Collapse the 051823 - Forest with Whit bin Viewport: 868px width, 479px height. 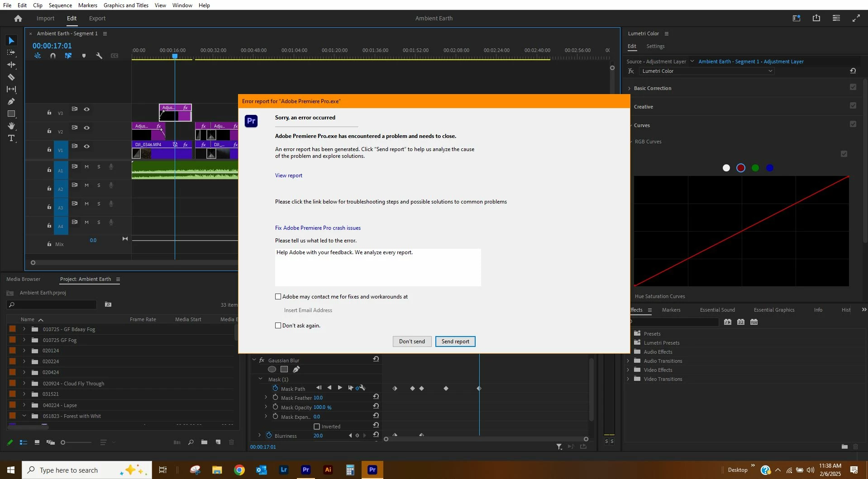[x=24, y=416]
